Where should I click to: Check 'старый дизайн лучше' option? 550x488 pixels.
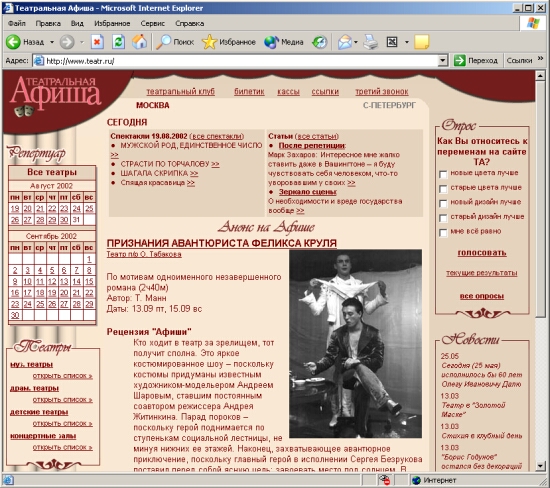pyautogui.click(x=443, y=218)
